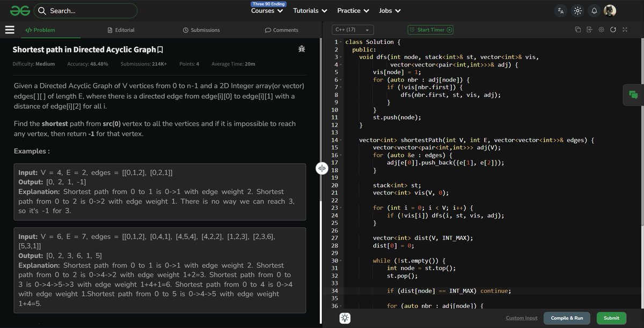
Task: Expand the Jobs menu
Action: tap(389, 11)
